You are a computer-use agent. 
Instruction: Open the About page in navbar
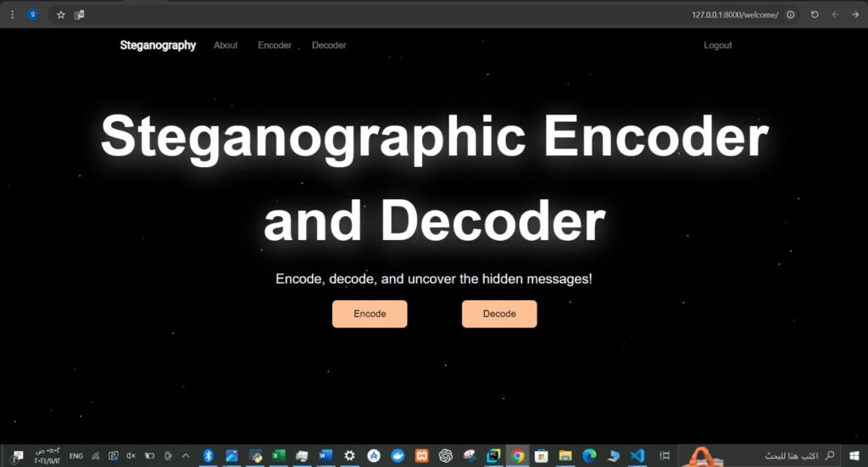click(x=225, y=45)
